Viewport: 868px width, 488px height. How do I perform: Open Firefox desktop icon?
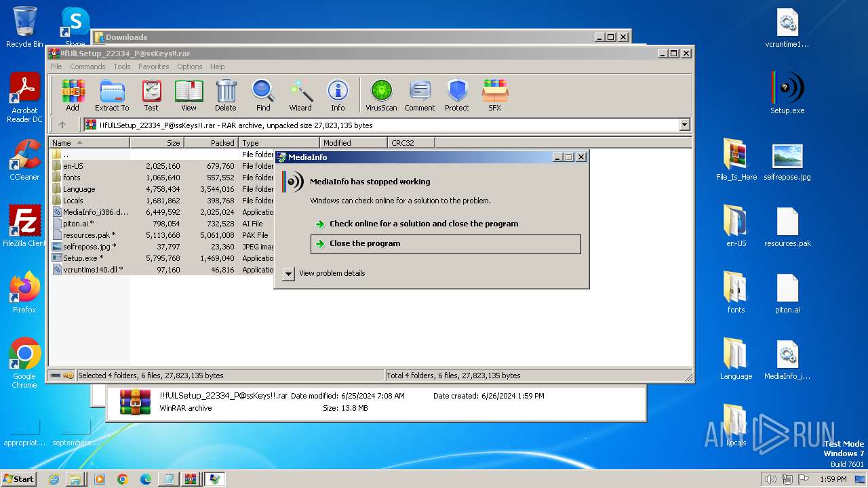[24, 293]
